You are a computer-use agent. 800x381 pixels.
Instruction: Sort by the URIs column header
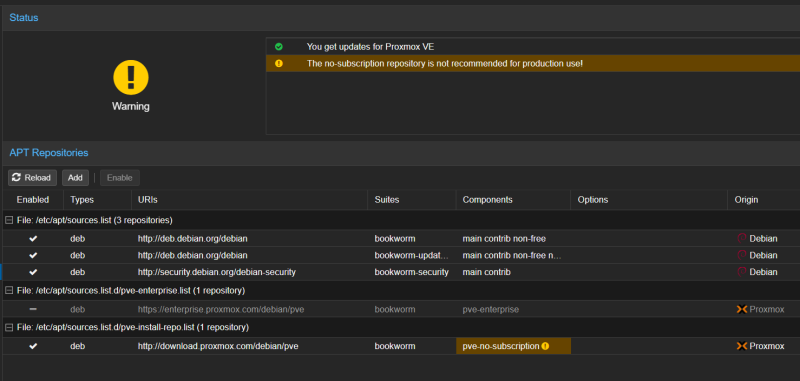(249, 199)
